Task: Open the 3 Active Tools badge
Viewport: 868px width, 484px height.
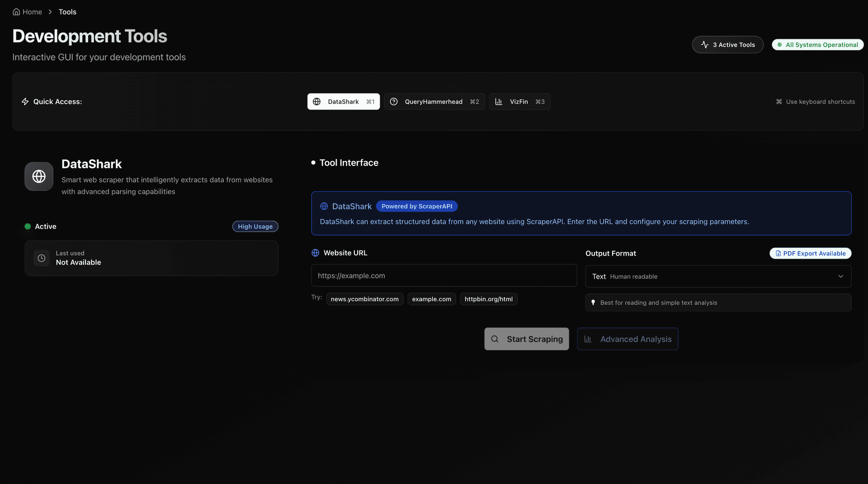Action: click(727, 44)
